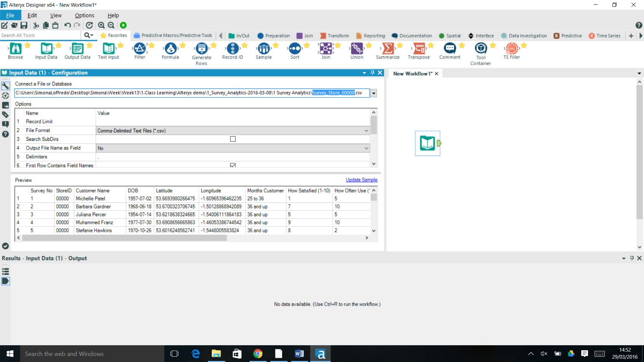The width and height of the screenshot is (644, 362).
Task: Open the Edit menu
Action: click(x=32, y=15)
